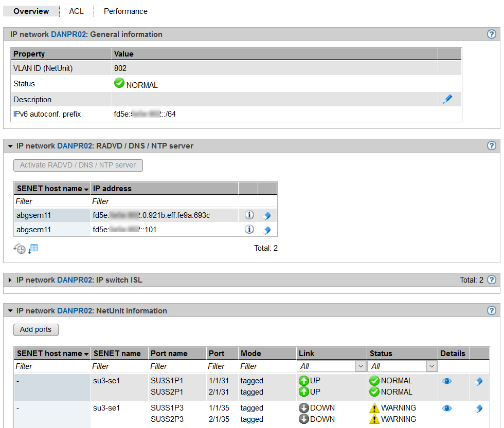The image size is (504, 428).
Task: Click the export table icon under server list
Action: [33, 249]
